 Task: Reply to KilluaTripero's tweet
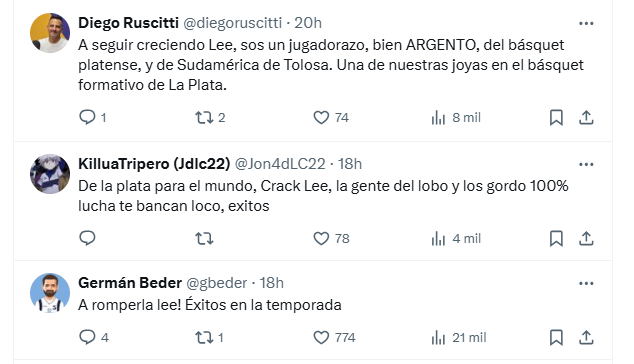point(87,238)
